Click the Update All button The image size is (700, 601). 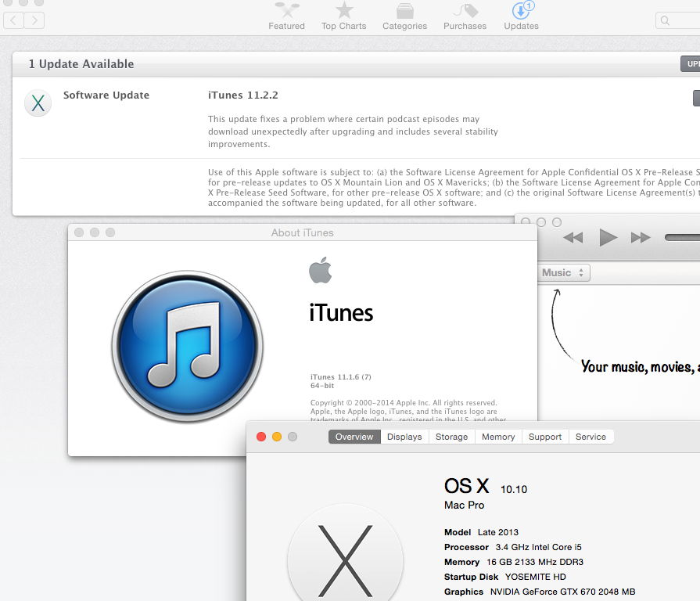[x=690, y=64]
